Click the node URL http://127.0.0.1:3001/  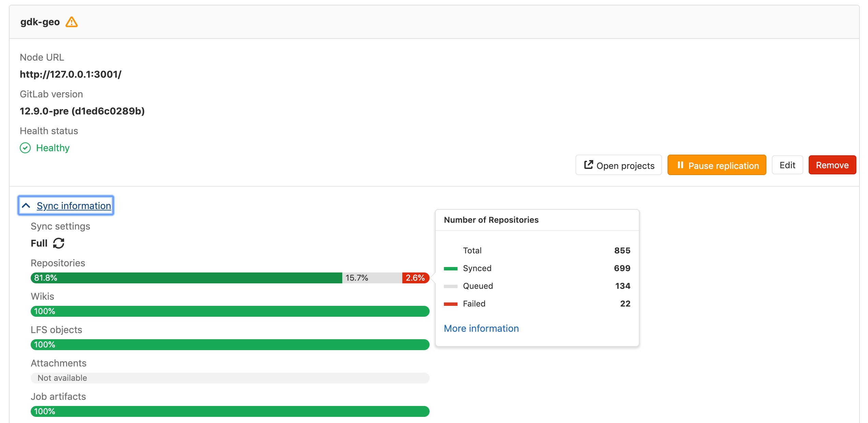click(70, 74)
